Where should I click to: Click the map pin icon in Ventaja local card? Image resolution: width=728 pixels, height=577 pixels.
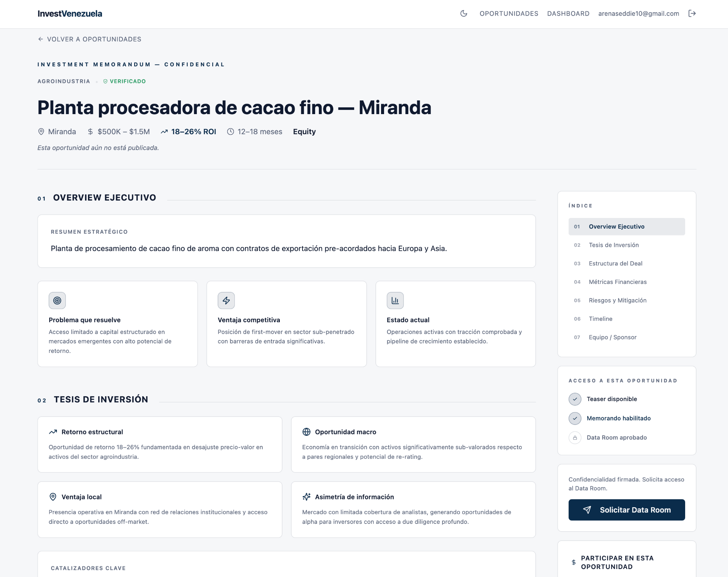click(53, 497)
